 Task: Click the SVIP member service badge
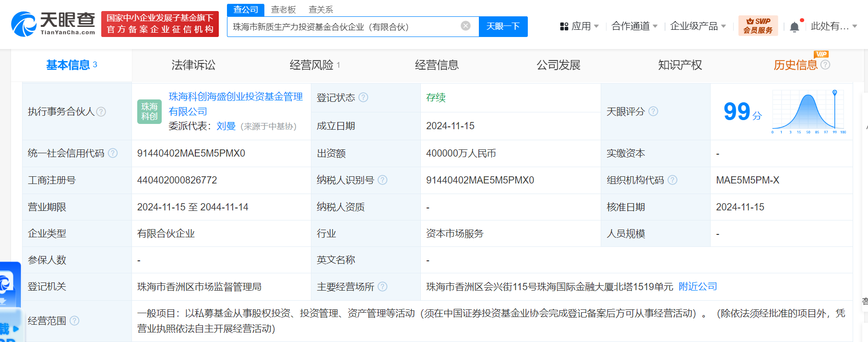(758, 26)
